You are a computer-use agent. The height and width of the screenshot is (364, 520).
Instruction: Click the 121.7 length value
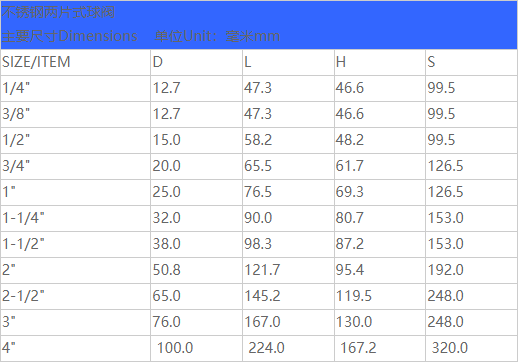coord(262,270)
